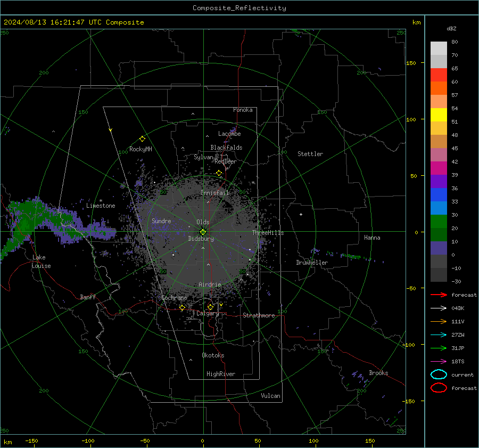Click the ThreeHills label
The image size is (479, 448).
(x=268, y=233)
